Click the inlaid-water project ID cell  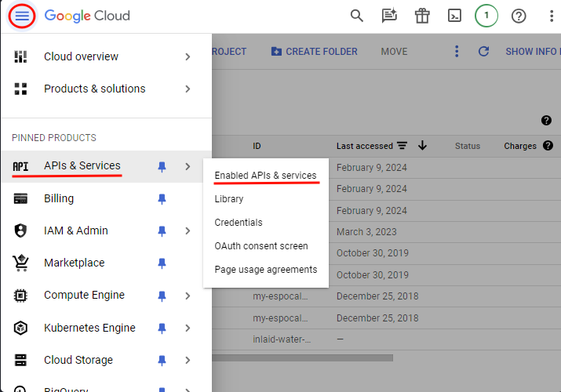(x=282, y=339)
